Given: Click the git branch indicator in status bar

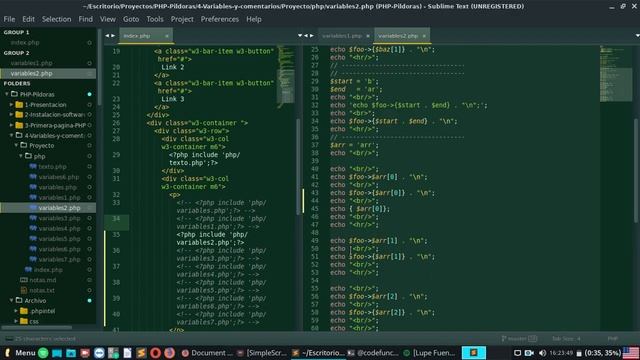Looking at the screenshot, I should click(519, 338).
